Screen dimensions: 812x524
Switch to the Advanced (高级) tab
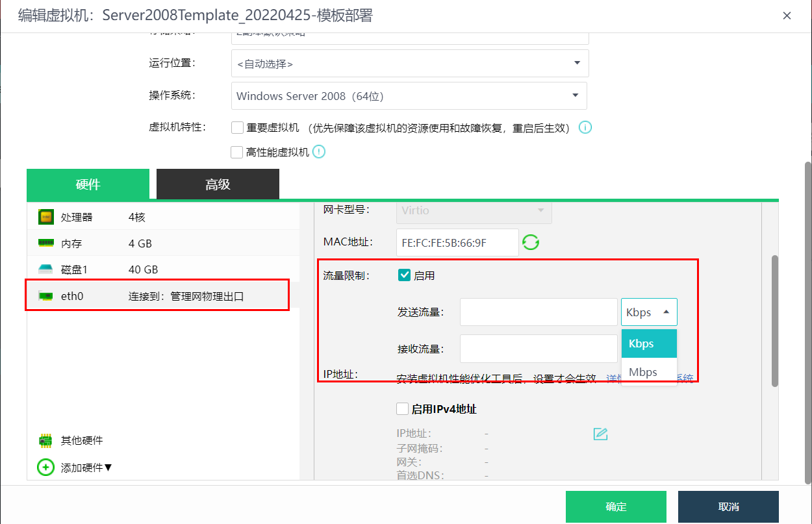tap(218, 184)
